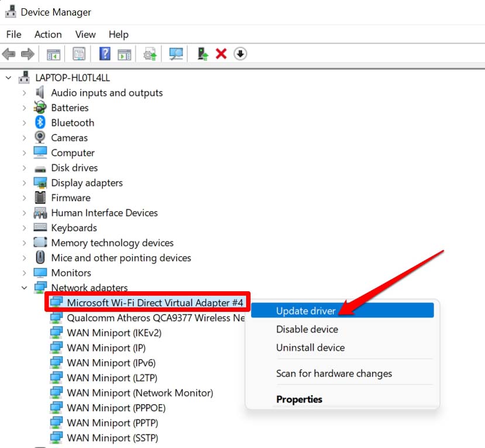Click the Memory technology devices icon
The height and width of the screenshot is (448, 485).
coord(40,242)
